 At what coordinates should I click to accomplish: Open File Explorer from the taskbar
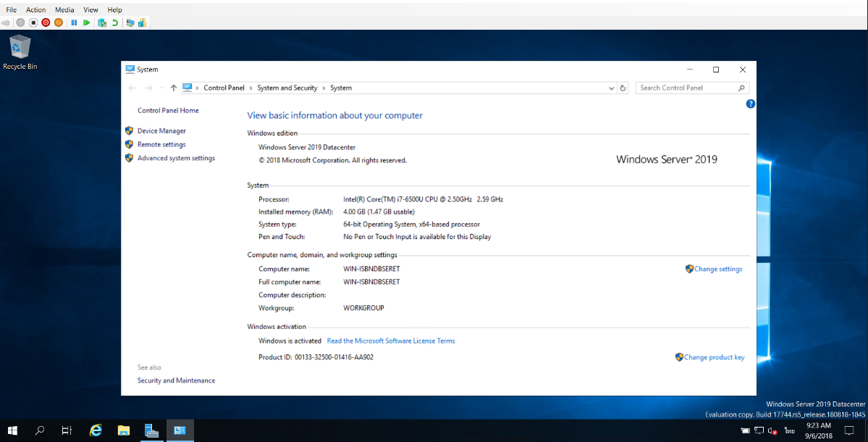click(x=124, y=430)
